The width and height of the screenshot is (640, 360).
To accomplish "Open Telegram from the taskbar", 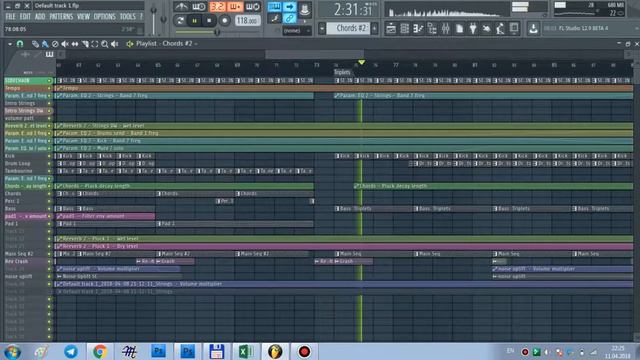I will (x=71, y=351).
